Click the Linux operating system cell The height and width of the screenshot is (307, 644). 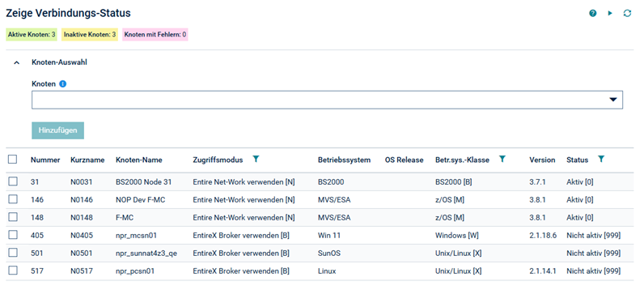tap(327, 271)
